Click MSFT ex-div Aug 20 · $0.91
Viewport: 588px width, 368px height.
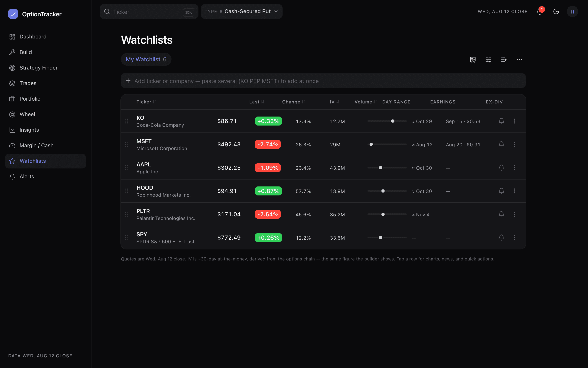(463, 145)
